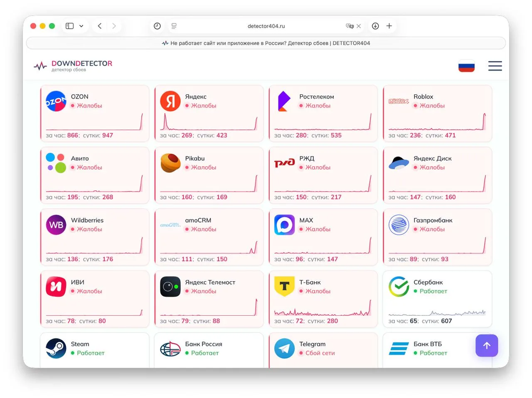Expand the sidebar dropdown chevron
The image size is (532, 398).
coord(81,26)
